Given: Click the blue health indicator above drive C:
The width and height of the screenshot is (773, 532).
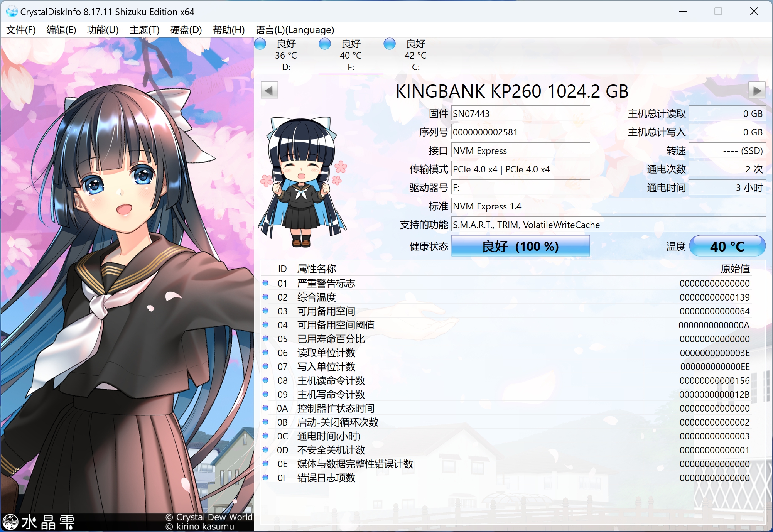Looking at the screenshot, I should point(390,44).
